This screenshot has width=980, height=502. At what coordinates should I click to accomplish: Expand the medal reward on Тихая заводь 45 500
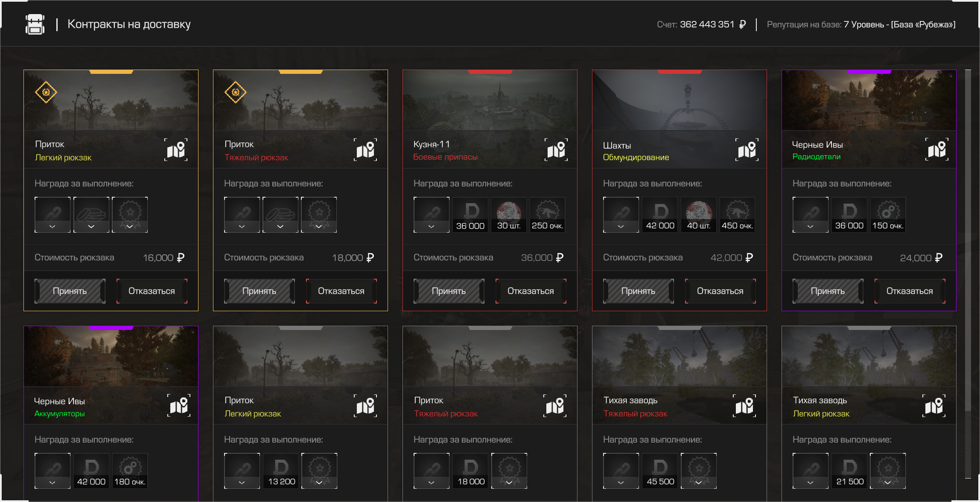point(698,482)
